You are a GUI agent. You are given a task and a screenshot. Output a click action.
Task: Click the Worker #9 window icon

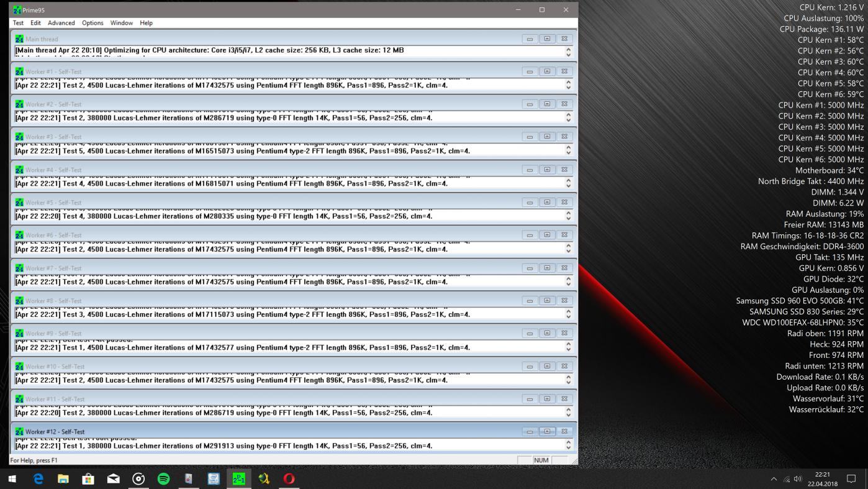pyautogui.click(x=19, y=333)
